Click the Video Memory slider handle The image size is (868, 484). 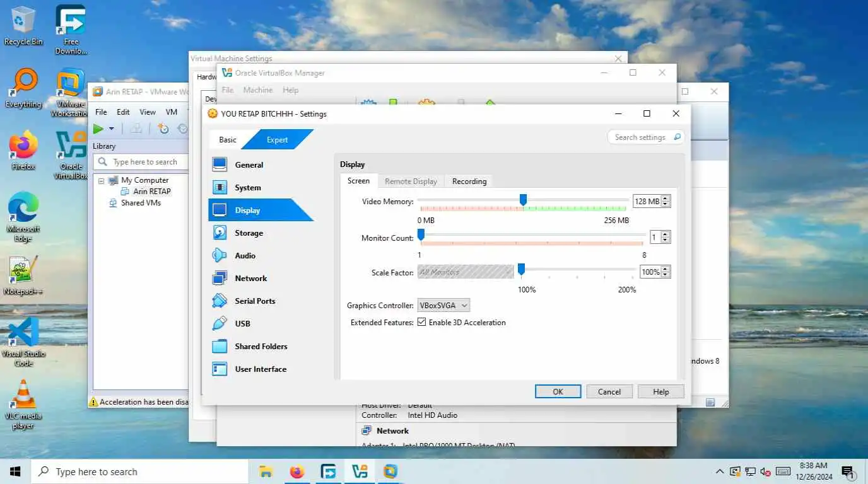pos(523,200)
